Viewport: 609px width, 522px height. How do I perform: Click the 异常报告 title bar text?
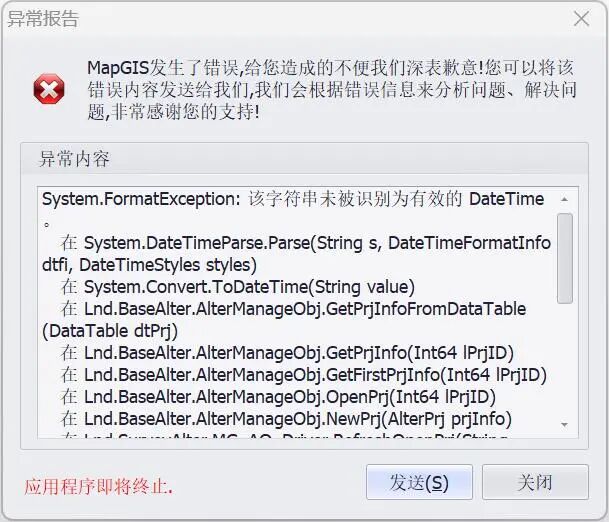click(43, 19)
